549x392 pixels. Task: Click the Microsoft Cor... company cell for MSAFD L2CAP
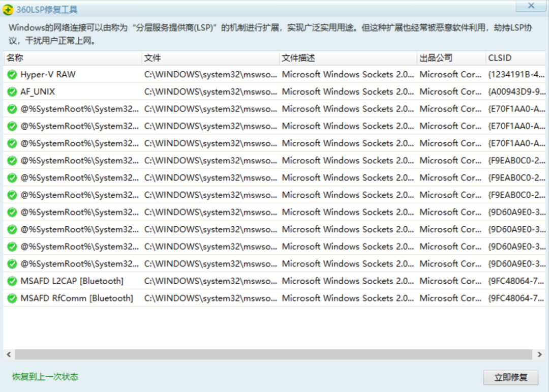450,281
